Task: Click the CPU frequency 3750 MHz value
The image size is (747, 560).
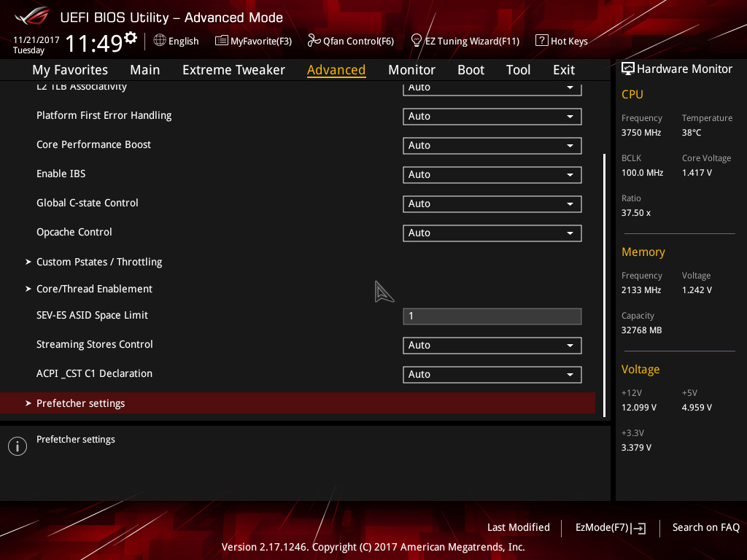Action: pos(640,133)
